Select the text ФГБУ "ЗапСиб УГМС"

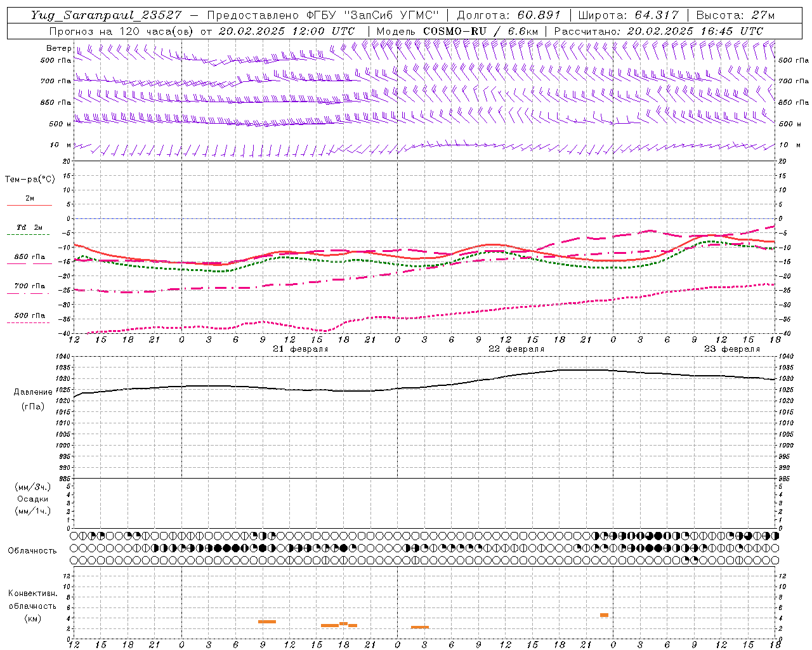tap(372, 15)
